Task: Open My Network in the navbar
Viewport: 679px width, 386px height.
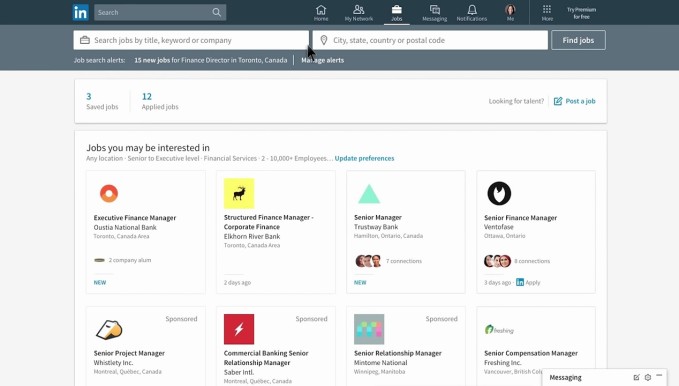Action: pyautogui.click(x=359, y=13)
